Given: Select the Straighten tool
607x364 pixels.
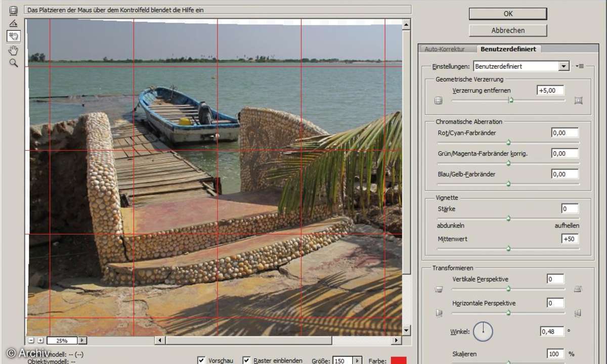Looking at the screenshot, I should coord(14,23).
